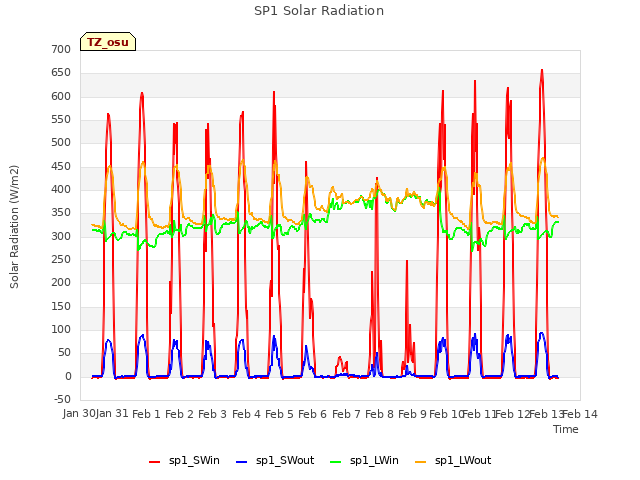Click the 550 y-axis tick label
The image size is (640, 480).
tap(61, 120)
